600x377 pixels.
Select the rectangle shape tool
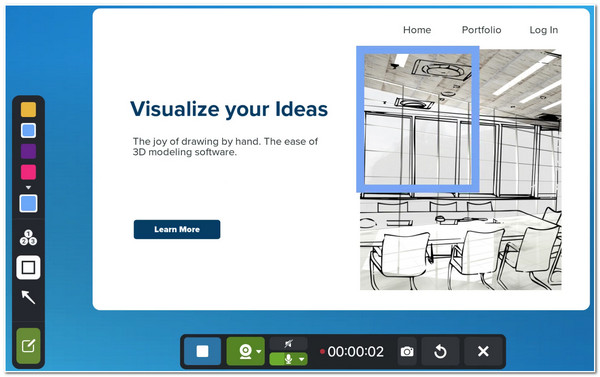[x=28, y=267]
